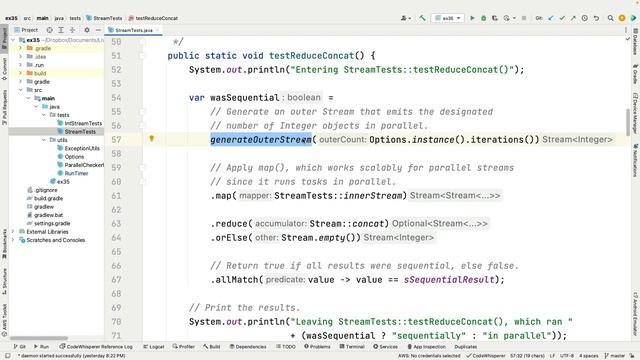The width and height of the screenshot is (640, 360).
Task: Collapse the utils package node
Action: (x=44, y=140)
